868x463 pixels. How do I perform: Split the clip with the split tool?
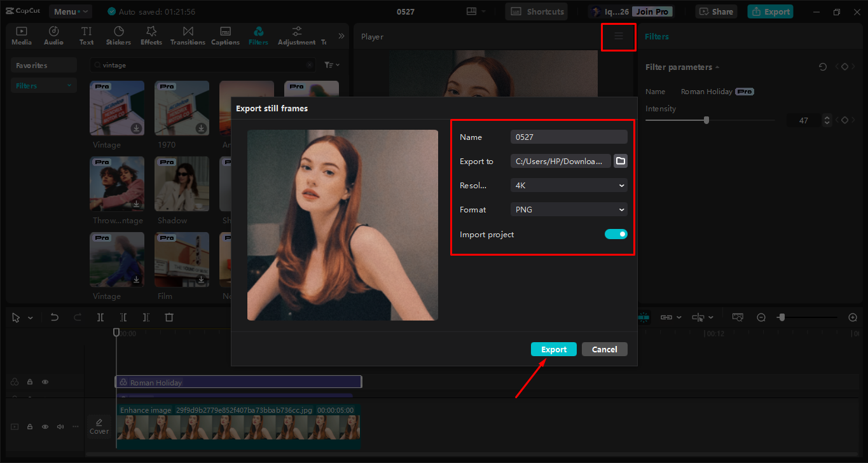100,317
